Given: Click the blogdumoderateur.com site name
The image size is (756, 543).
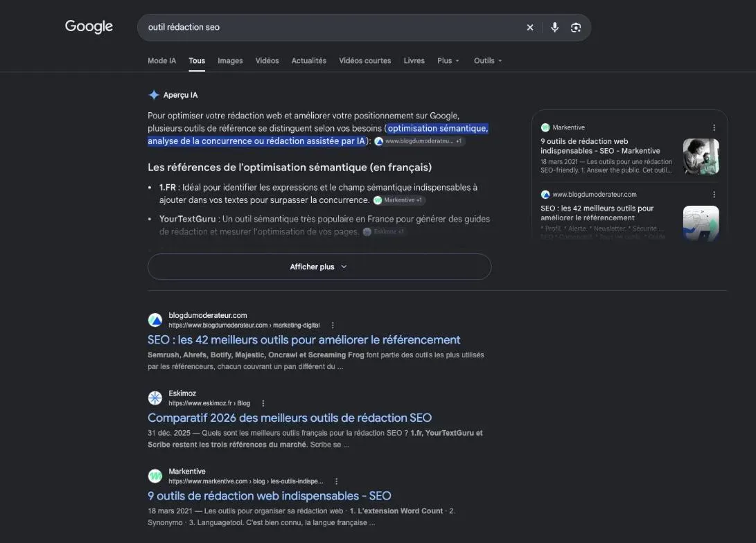Looking at the screenshot, I should click(208, 315).
